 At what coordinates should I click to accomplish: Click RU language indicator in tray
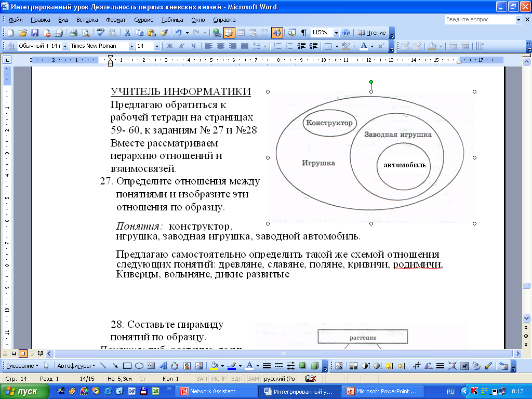[x=450, y=392]
